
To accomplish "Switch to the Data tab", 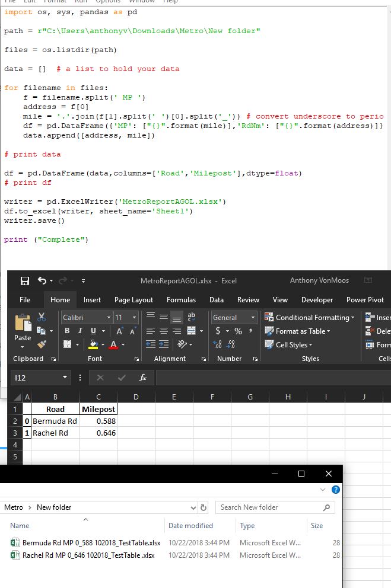I will (x=217, y=299).
